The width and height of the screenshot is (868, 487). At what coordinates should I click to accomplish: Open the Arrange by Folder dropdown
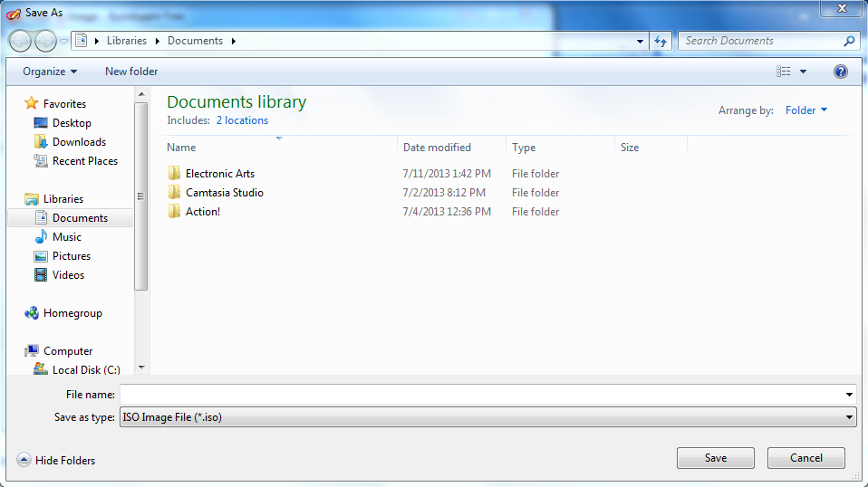point(805,110)
